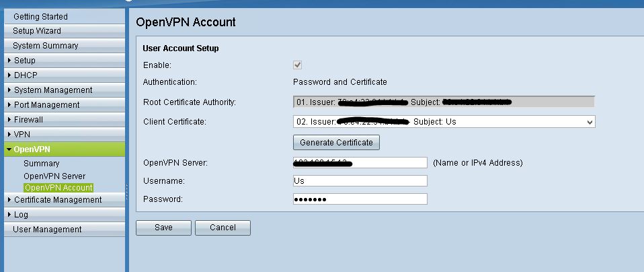Cancel the account changes
Viewport: 644px width, 272px height.
point(223,228)
